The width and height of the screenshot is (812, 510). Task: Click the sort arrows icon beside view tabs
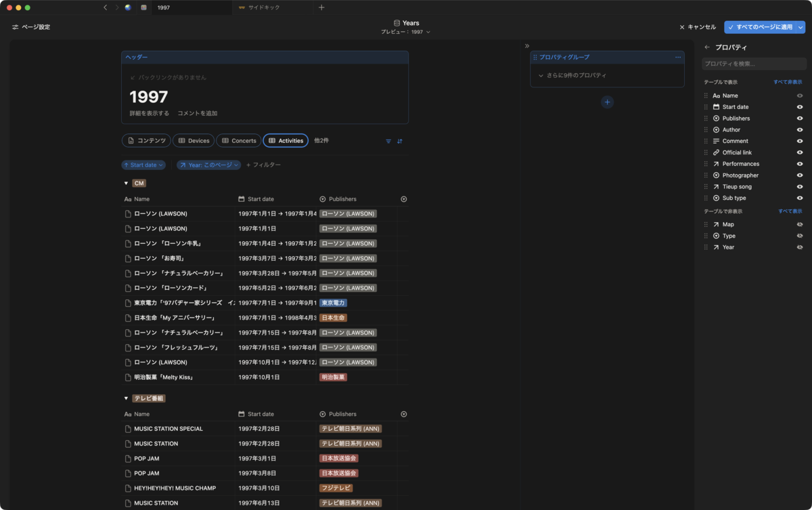tap(400, 141)
